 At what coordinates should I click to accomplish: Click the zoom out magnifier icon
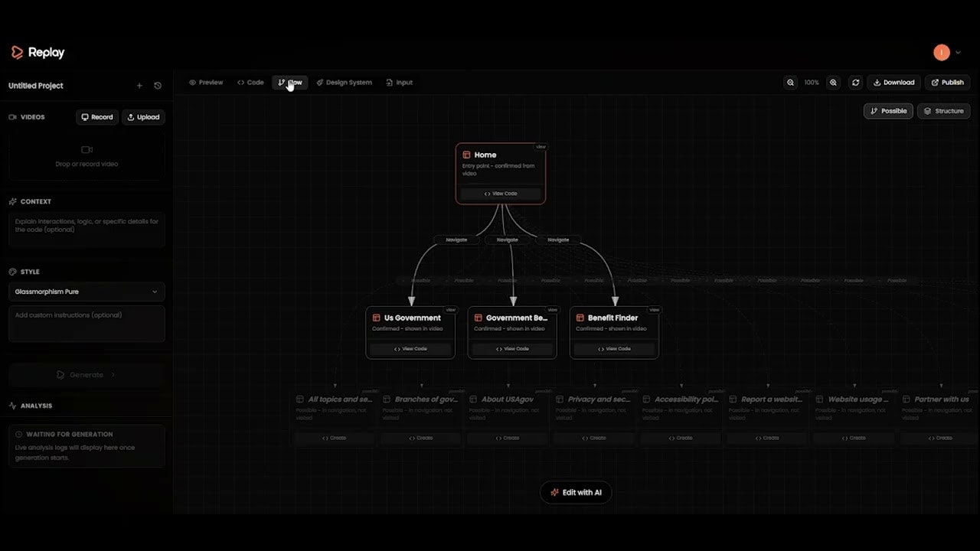(x=791, y=82)
